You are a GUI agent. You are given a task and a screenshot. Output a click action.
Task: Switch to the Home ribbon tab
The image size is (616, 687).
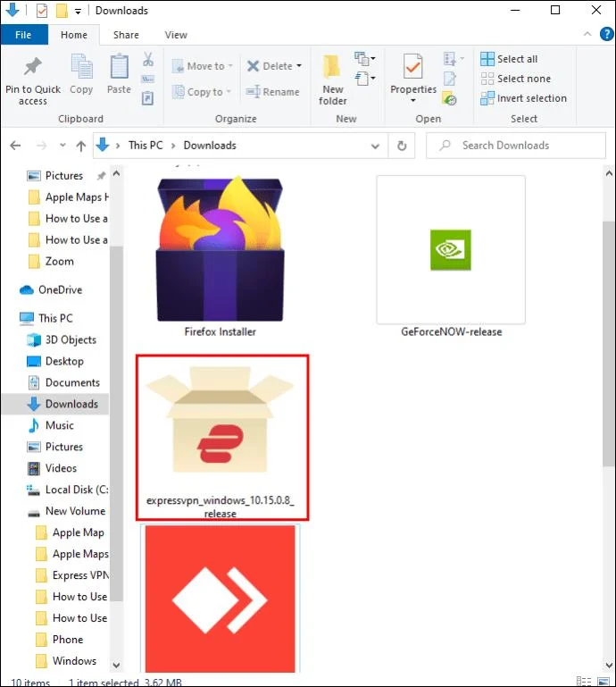74,35
